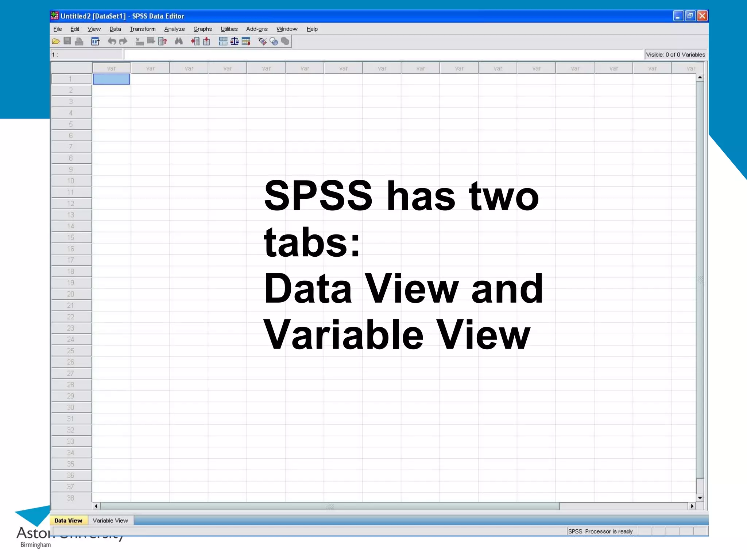Open the Data menu
Image resolution: width=747 pixels, height=560 pixels.
click(115, 29)
